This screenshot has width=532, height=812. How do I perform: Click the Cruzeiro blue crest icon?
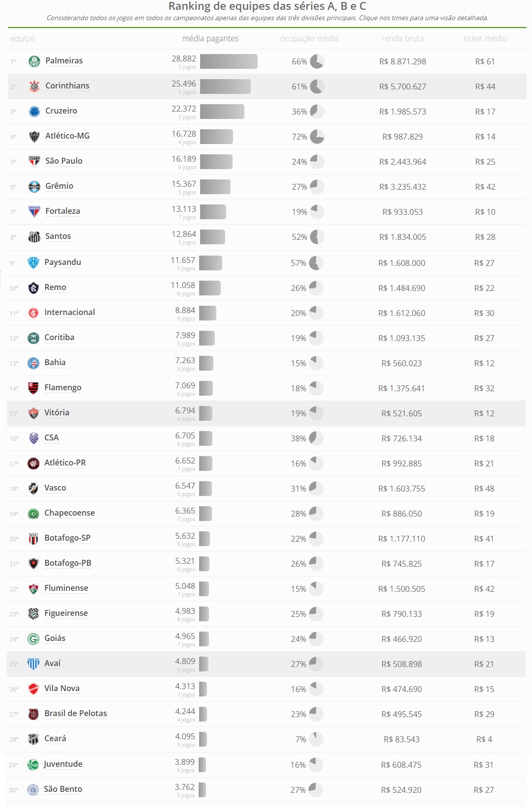34,112
